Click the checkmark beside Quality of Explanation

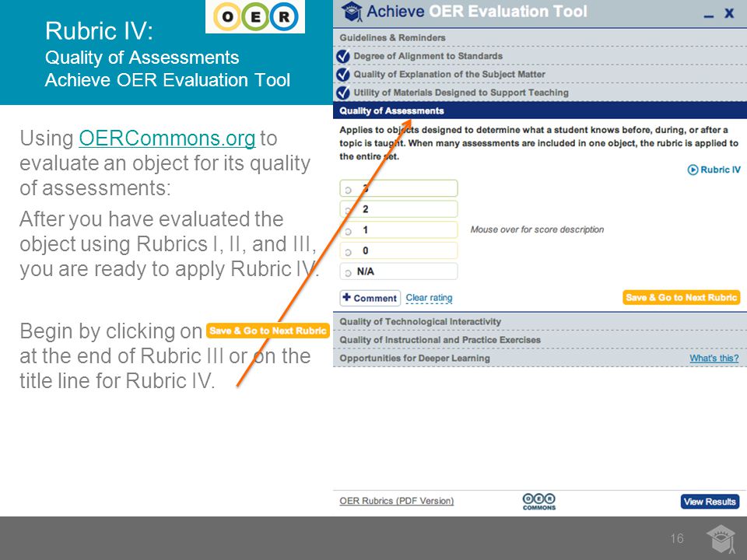343,75
